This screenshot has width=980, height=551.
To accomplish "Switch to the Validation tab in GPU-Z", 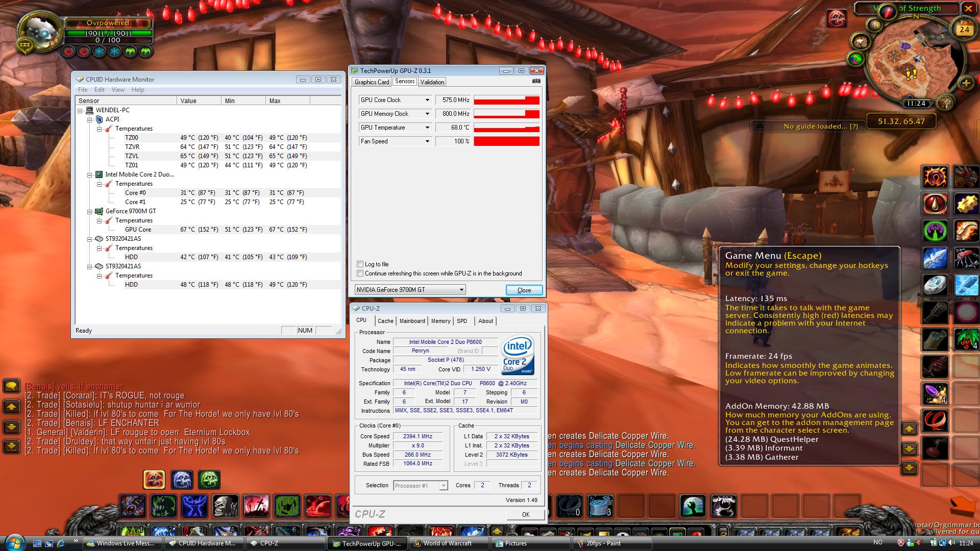I will [x=432, y=82].
